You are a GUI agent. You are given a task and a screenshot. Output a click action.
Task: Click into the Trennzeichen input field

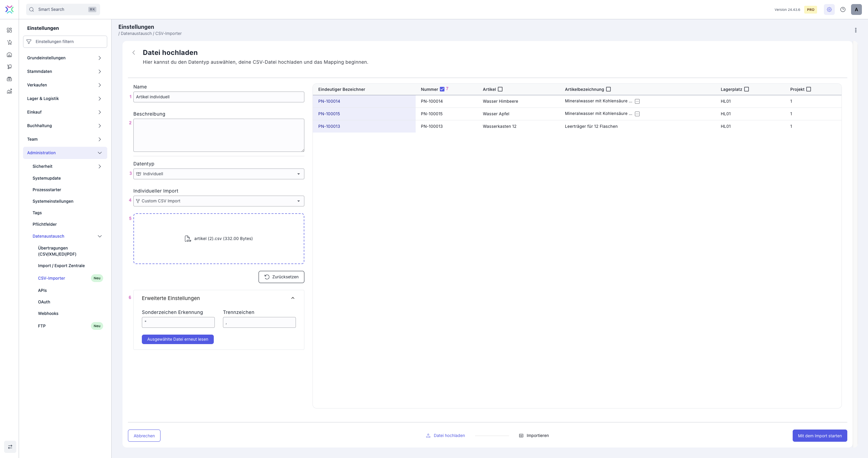click(x=259, y=322)
